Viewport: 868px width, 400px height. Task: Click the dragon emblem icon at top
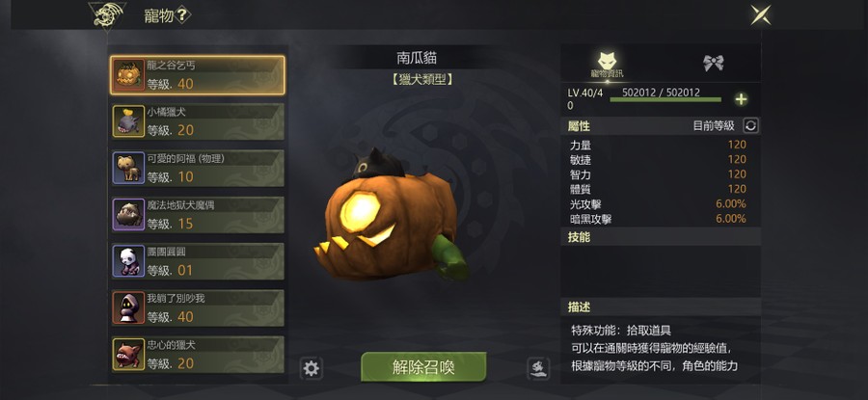click(107, 15)
